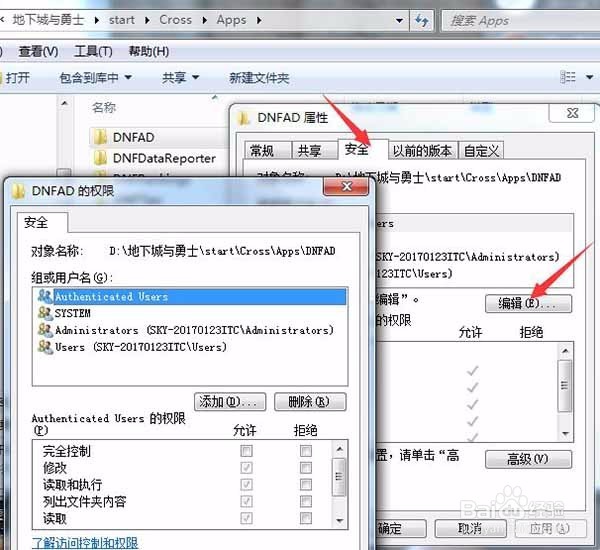The height and width of the screenshot is (550, 600).
Task: Click the refresh icon beside address bar
Action: [421, 20]
